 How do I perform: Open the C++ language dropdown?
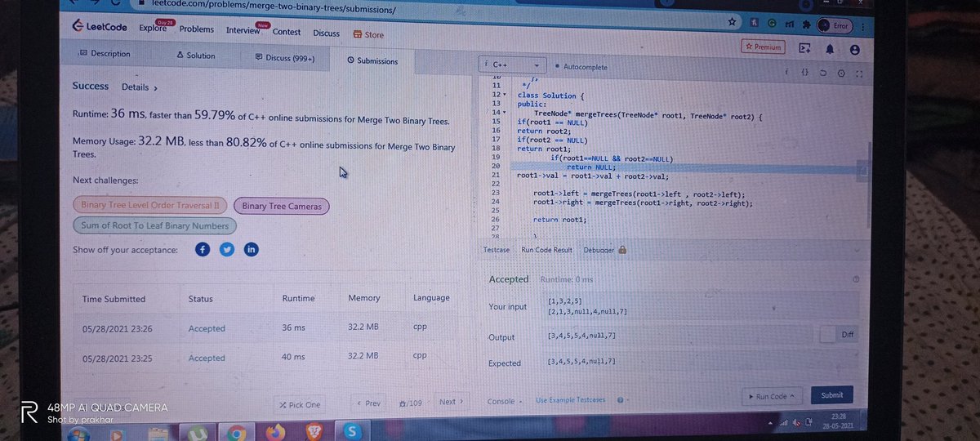click(514, 65)
